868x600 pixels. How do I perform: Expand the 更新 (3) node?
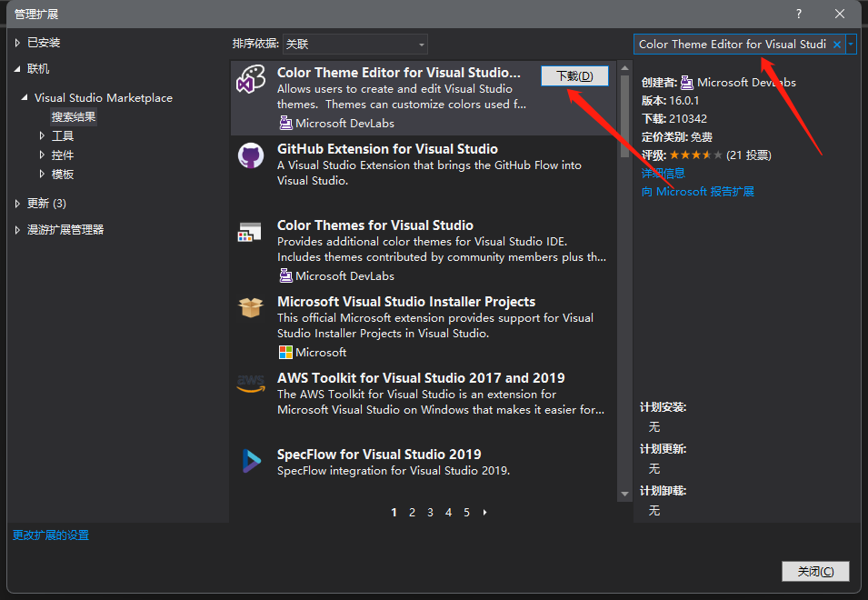click(18, 203)
